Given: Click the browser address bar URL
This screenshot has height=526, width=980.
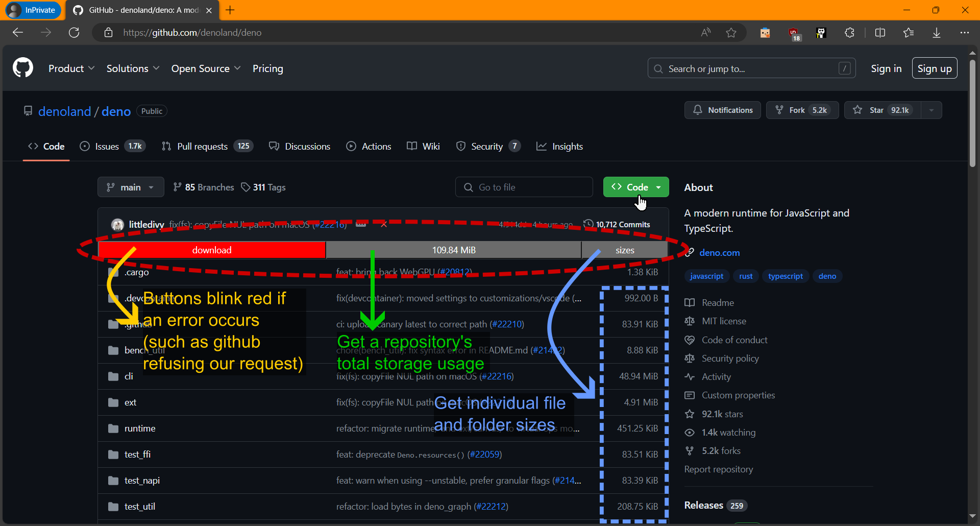Looking at the screenshot, I should tap(192, 33).
